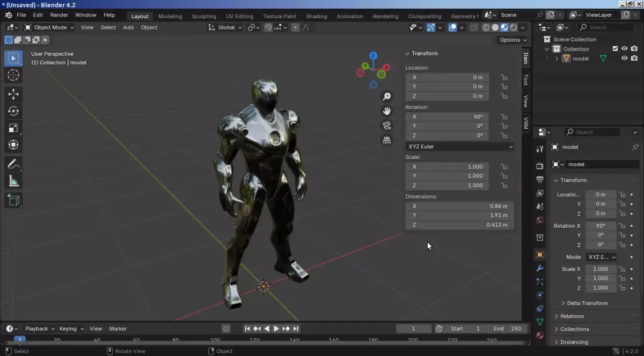Select the Transform tool
The image size is (644, 356).
coord(13,144)
